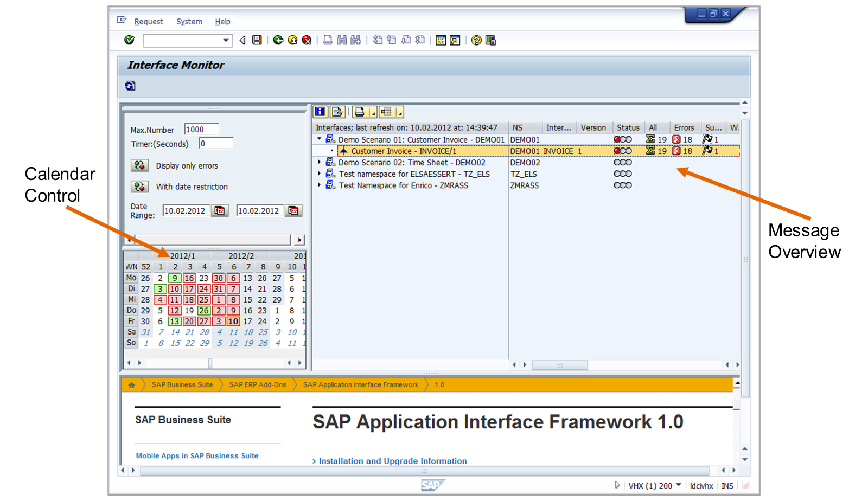Go to last page icon

point(420,40)
